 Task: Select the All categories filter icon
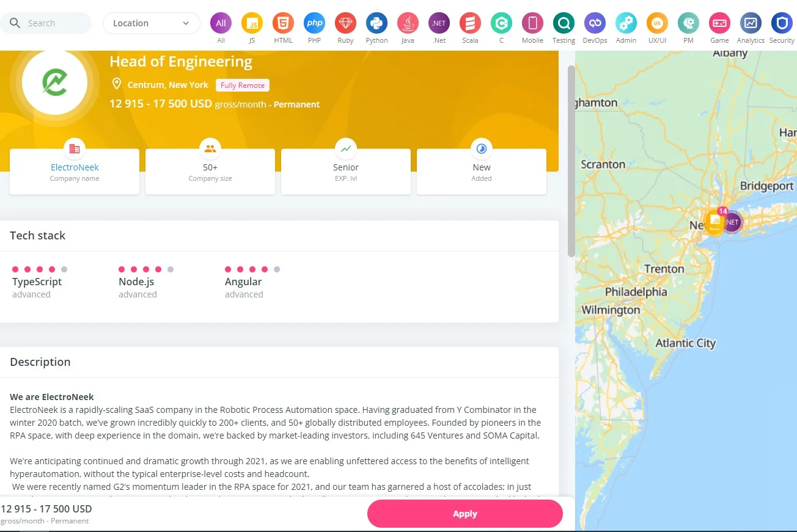click(221, 23)
